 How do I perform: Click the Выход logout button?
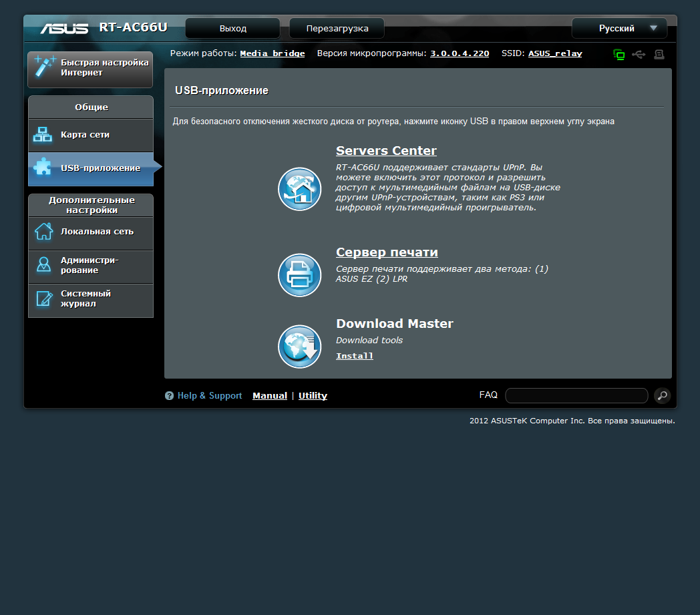coord(232,28)
